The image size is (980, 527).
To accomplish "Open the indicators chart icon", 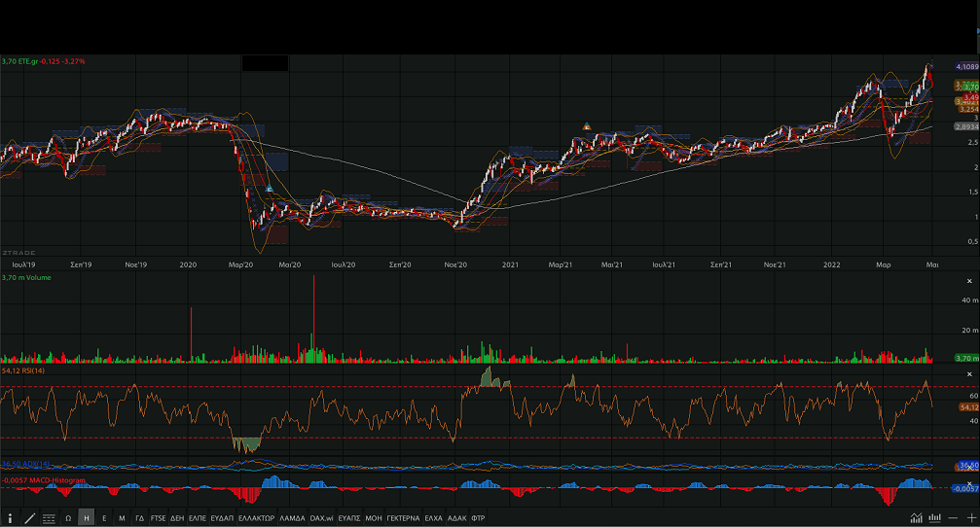I will click(x=916, y=518).
